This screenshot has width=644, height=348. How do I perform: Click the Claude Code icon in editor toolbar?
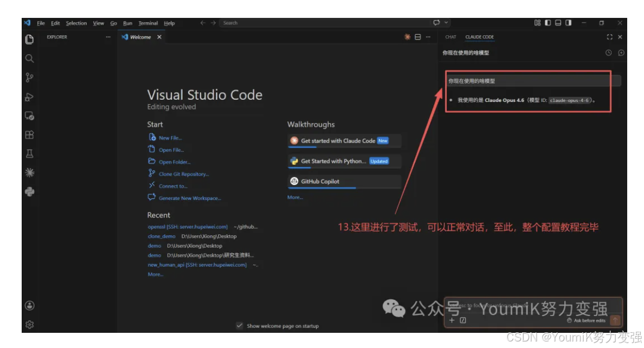click(407, 37)
